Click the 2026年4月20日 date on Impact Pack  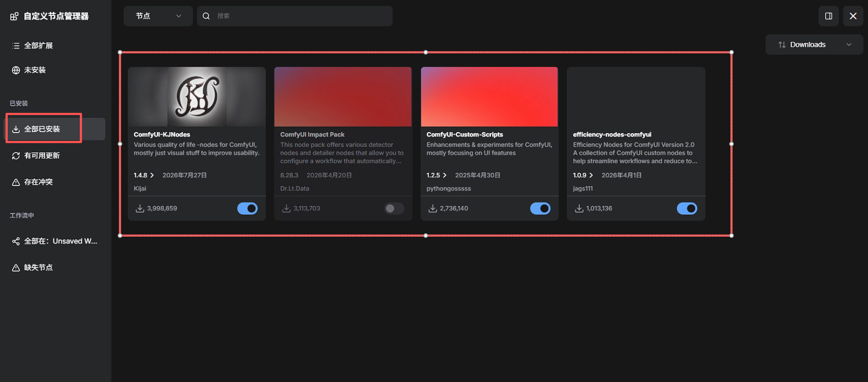(329, 175)
